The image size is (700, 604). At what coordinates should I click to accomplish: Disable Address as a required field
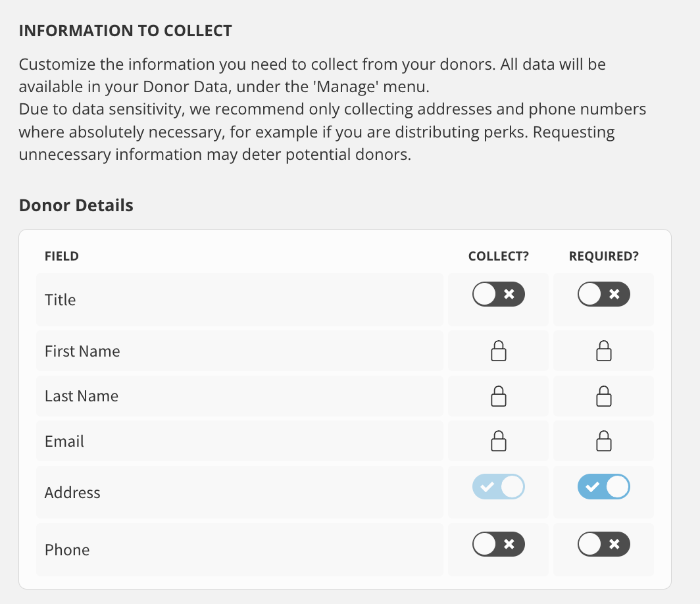603,487
